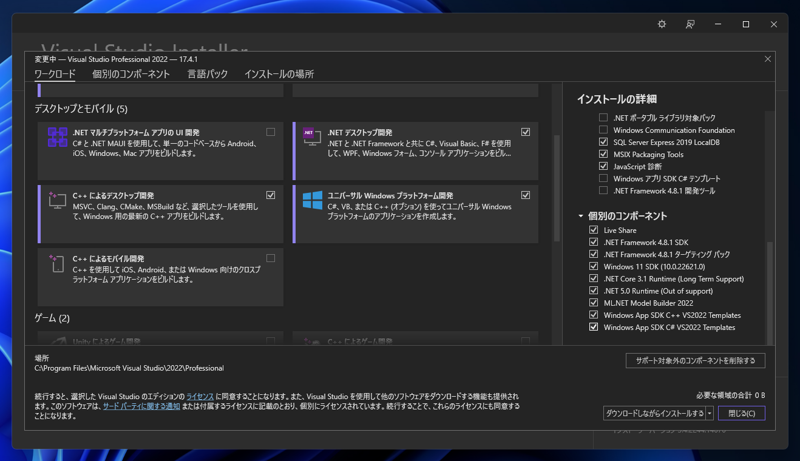
Task: Switch to the 個別のコンポーネント tab
Action: [x=131, y=74]
